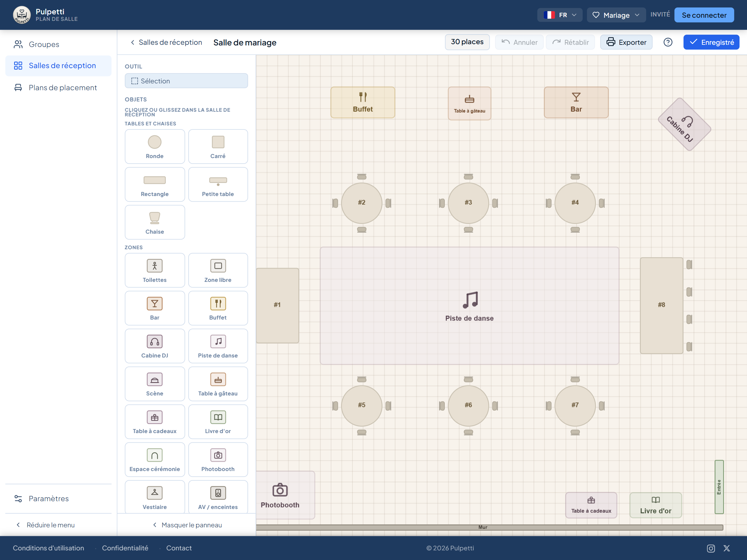
Task: Choose the Table à gâteau object
Action: point(218,384)
